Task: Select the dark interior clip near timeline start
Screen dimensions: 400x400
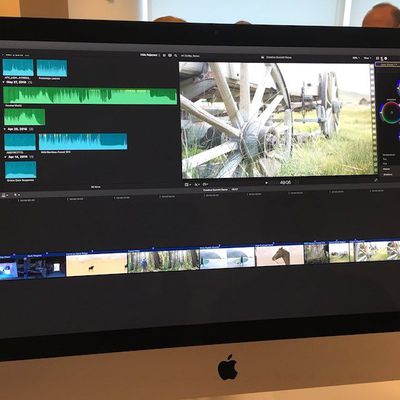Action: 41,267
